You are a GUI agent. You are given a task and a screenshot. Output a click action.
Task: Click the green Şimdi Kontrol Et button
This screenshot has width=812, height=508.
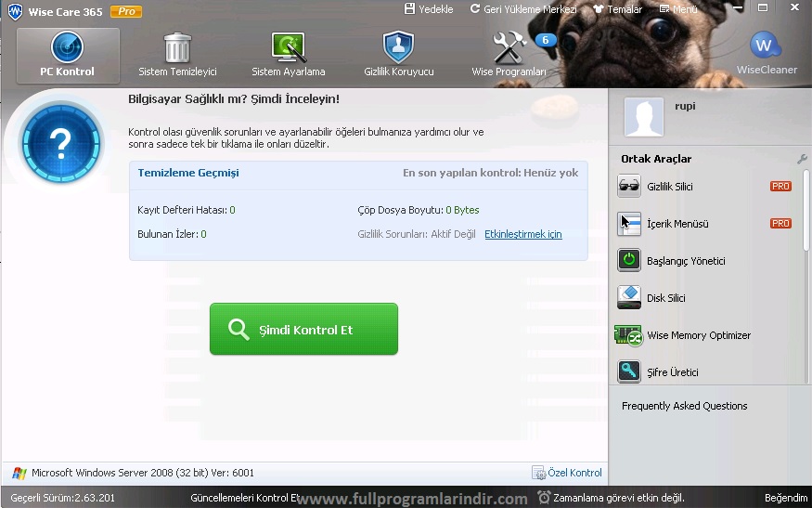tap(303, 329)
